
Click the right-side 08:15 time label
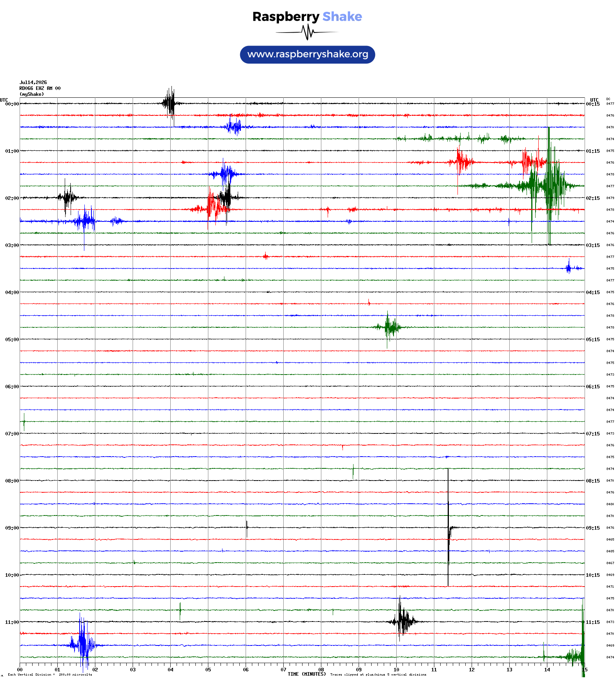tap(593, 481)
